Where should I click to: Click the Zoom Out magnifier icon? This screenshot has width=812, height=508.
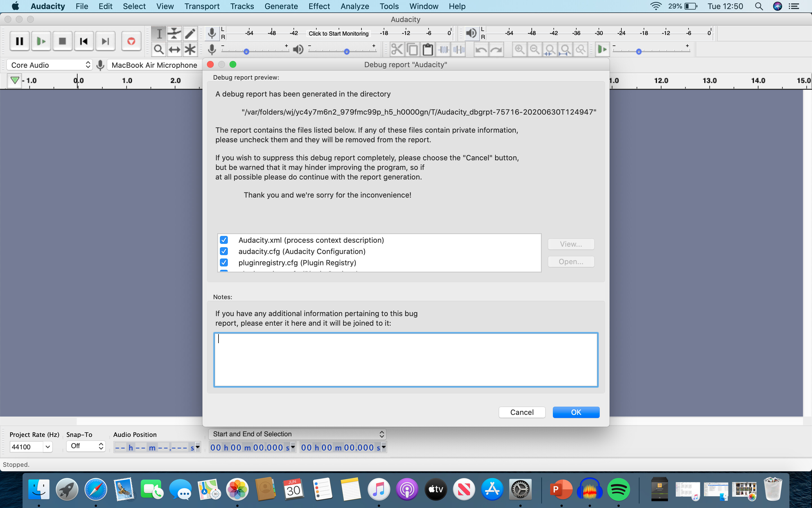tap(535, 50)
